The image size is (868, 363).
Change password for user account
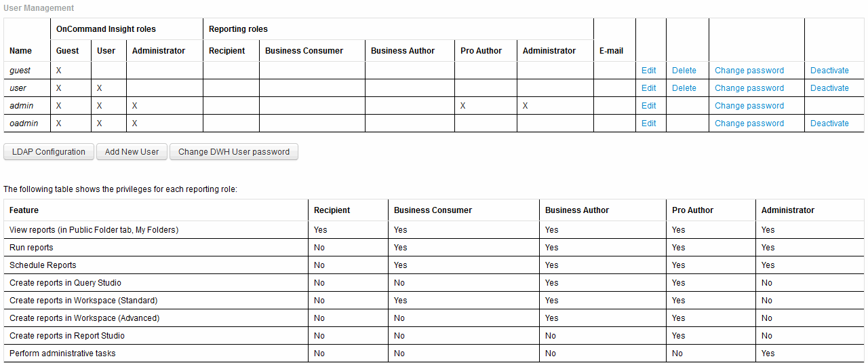tap(749, 88)
